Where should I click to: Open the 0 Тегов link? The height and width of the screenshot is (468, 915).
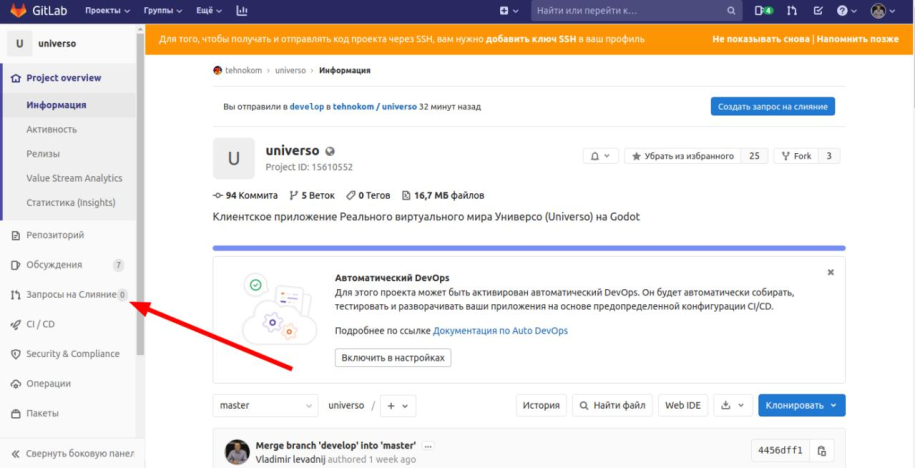coord(368,195)
